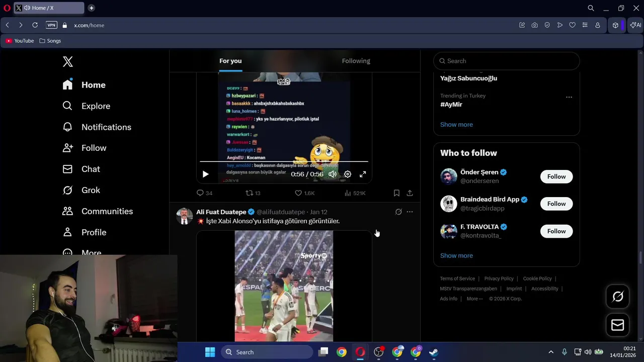The height and width of the screenshot is (362, 644).
Task: Click the x.com/home address bar
Action: coord(89,25)
